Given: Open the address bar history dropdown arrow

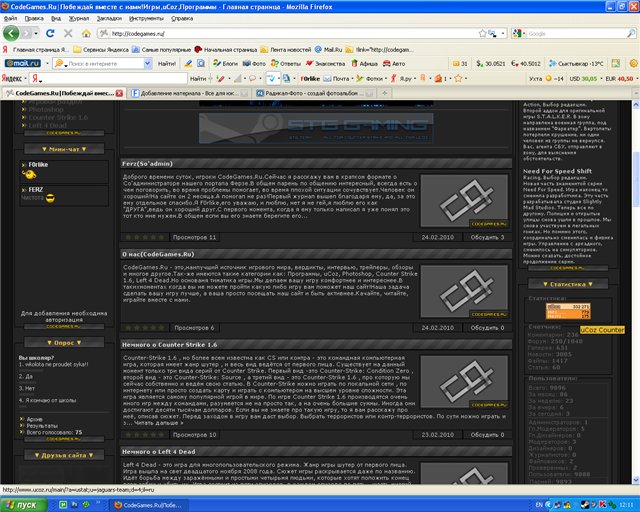Looking at the screenshot, I should pyautogui.click(x=503, y=33).
